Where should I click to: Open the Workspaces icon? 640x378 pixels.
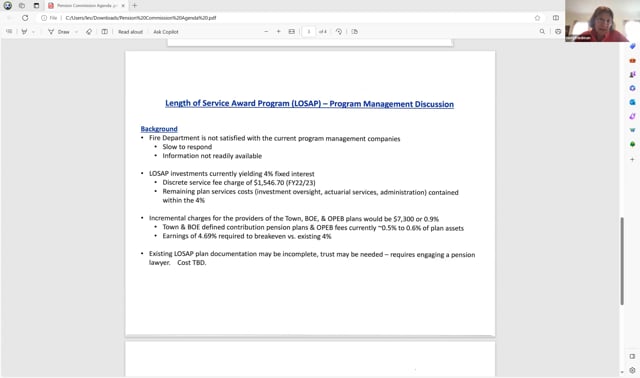coord(22,6)
